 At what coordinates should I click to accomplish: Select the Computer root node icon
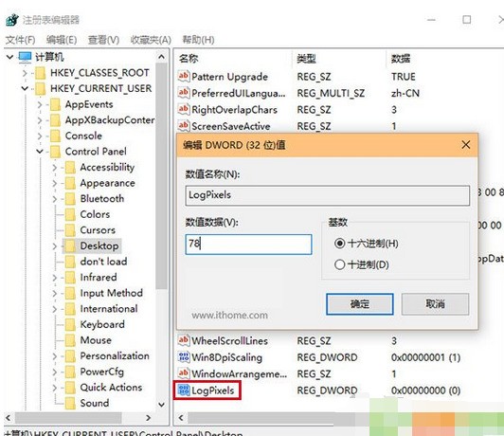pos(25,57)
